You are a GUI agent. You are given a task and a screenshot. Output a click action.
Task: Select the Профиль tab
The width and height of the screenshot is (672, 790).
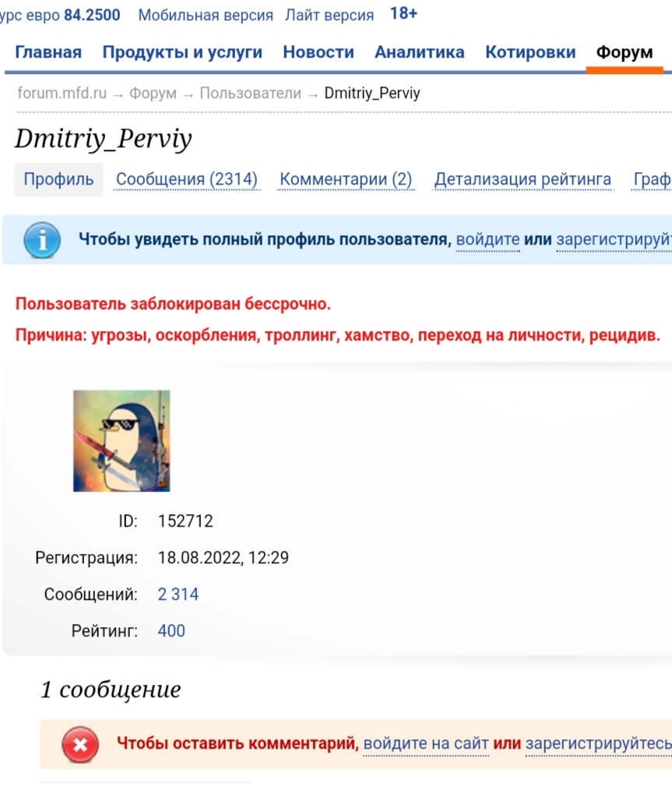[x=58, y=179]
